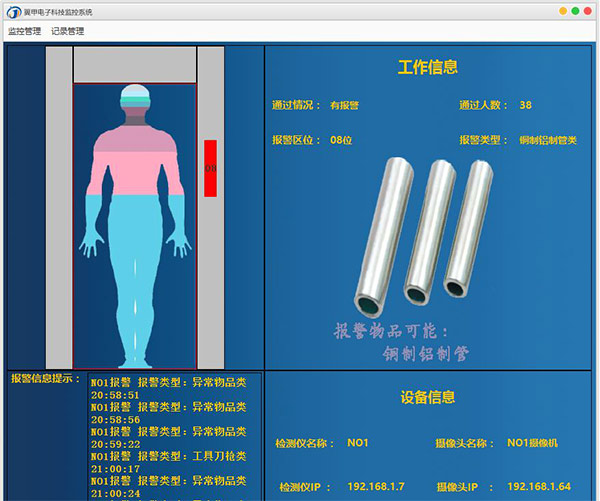Click the 检测仪IP field 192.168.1.7
The height and width of the screenshot is (501, 600).
pyautogui.click(x=376, y=487)
